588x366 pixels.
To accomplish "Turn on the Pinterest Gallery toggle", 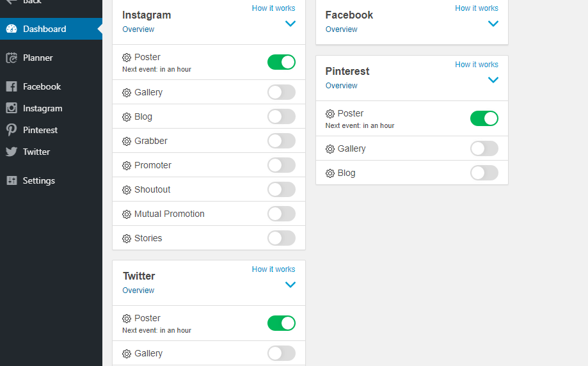I will click(484, 148).
